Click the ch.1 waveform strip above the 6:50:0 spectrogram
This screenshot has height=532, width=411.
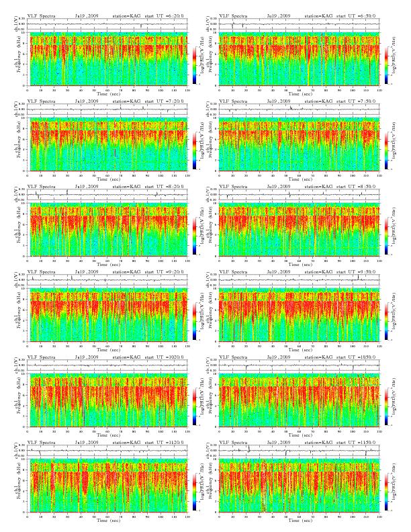tap(299, 24)
